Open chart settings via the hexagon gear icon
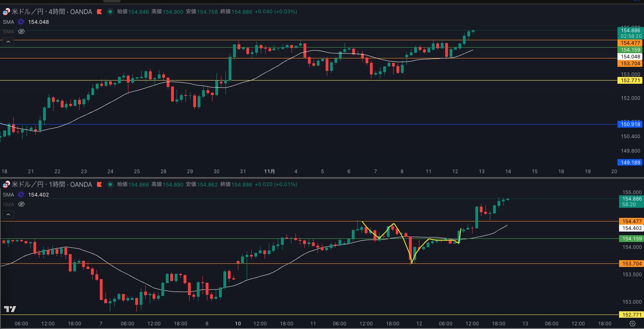This screenshot has height=329, width=644. [632, 324]
